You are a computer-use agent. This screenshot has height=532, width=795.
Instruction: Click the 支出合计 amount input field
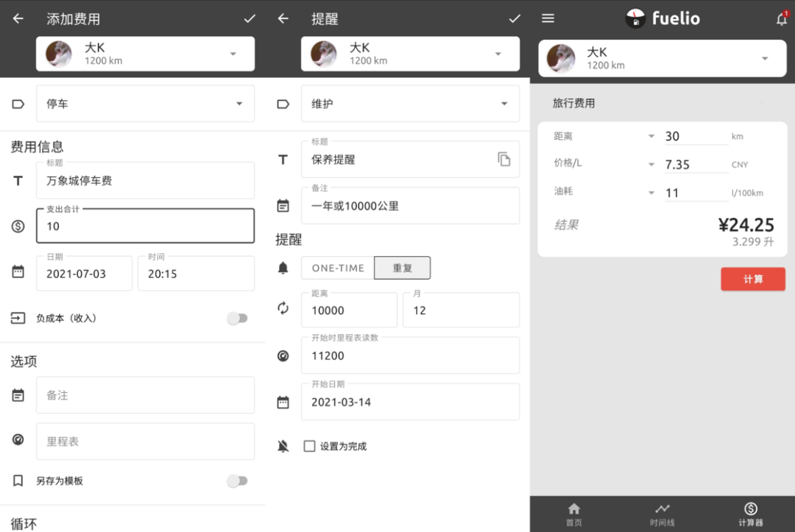145,227
